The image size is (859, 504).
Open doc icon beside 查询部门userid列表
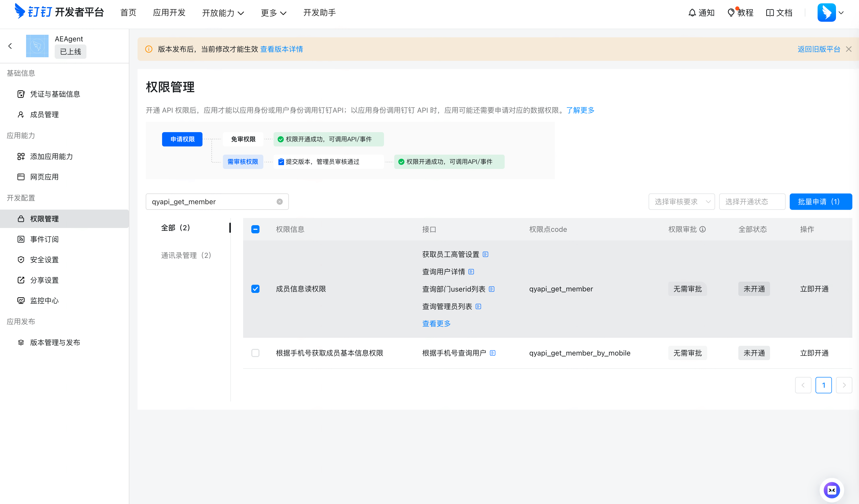[492, 289]
